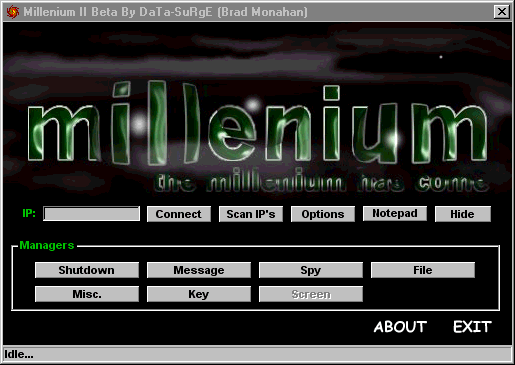515x365 pixels.
Task: Focus the IP address input field
Action: 91,214
